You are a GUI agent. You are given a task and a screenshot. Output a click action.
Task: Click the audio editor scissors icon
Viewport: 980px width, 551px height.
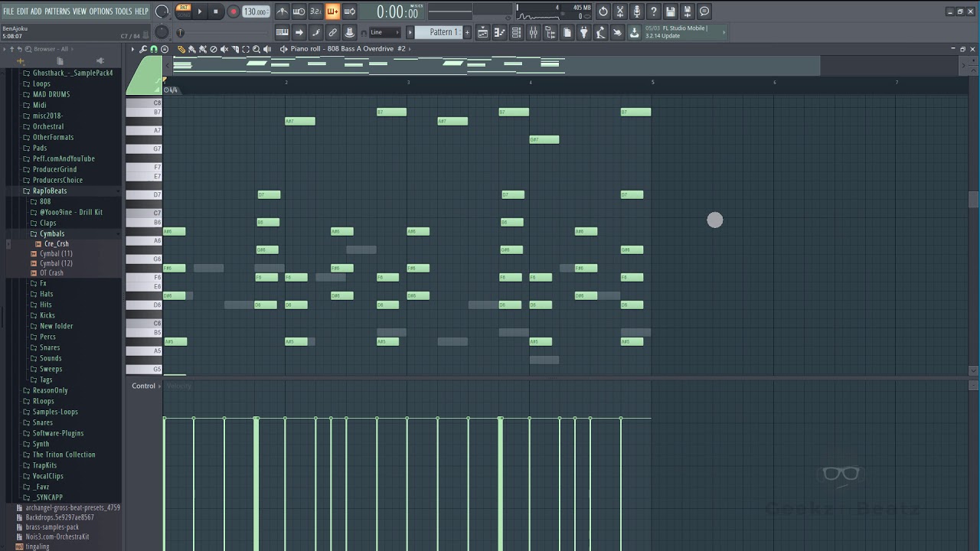pos(620,11)
